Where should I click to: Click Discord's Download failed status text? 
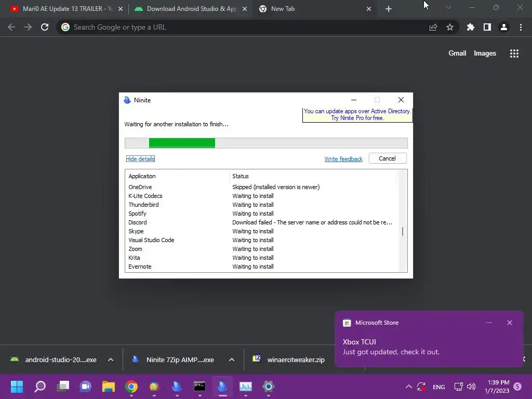click(312, 222)
